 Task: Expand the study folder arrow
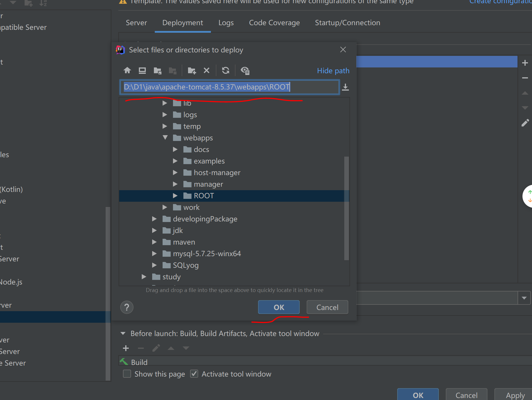[144, 277]
